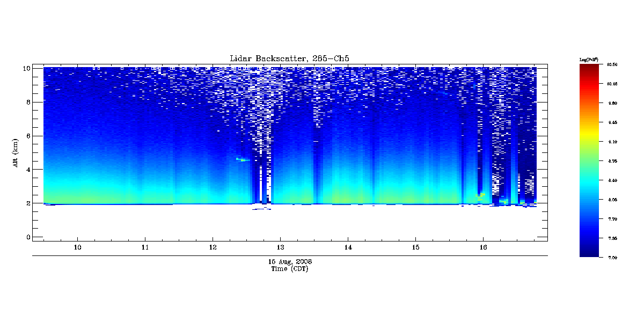
Task: Click the x-axis tick label '12'
Action: 213,248
